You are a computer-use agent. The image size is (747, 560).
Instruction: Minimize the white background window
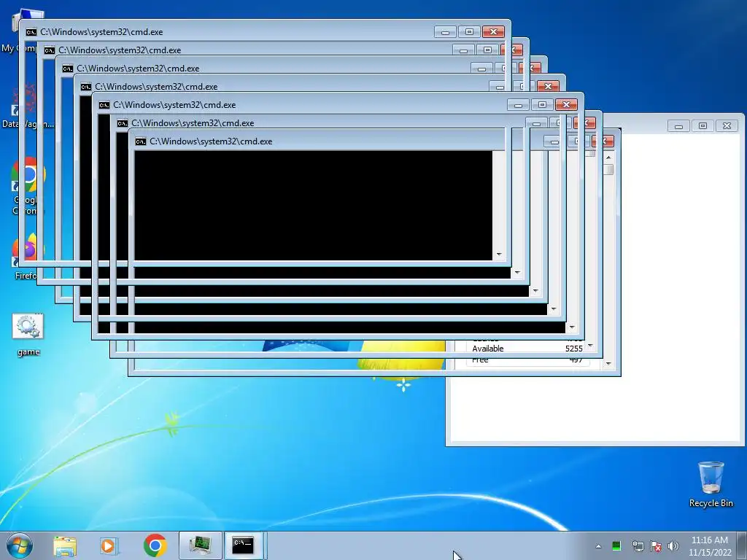(x=678, y=125)
